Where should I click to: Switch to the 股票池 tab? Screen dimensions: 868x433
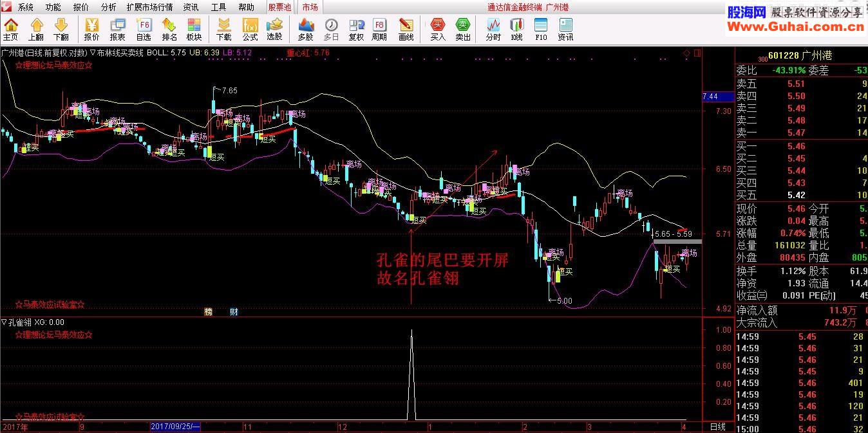tap(280, 7)
